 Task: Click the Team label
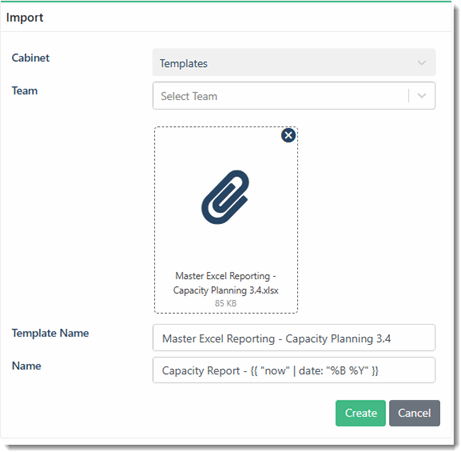25,91
